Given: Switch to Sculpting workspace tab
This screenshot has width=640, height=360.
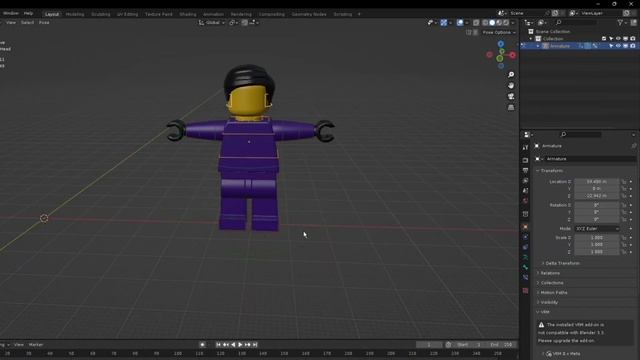Looking at the screenshot, I should (100, 14).
